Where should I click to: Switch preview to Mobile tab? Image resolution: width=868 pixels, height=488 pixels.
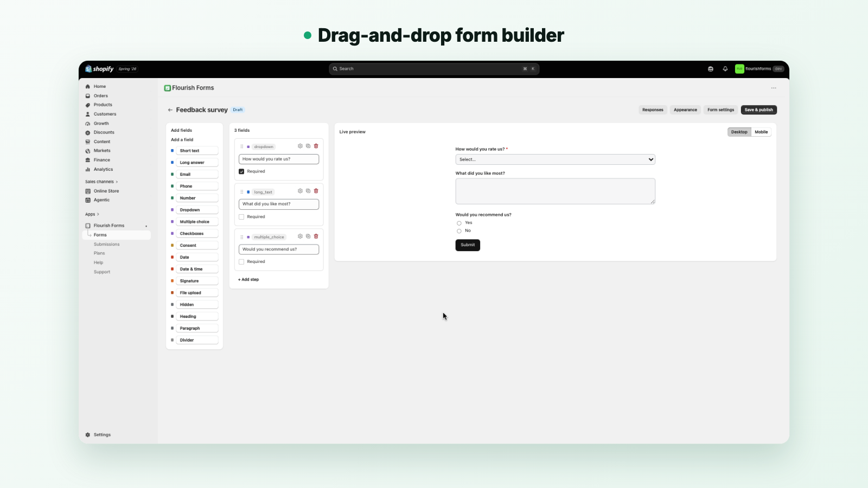click(761, 132)
